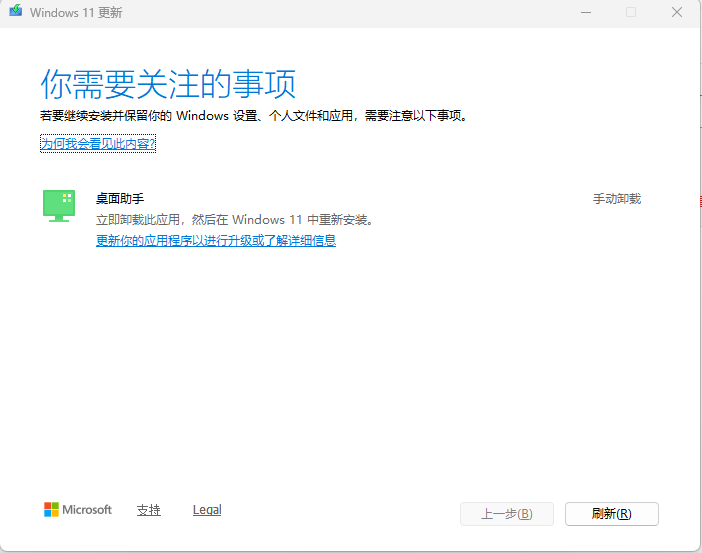
Task: Select the 桌面助手 app name label
Action: [x=120, y=199]
